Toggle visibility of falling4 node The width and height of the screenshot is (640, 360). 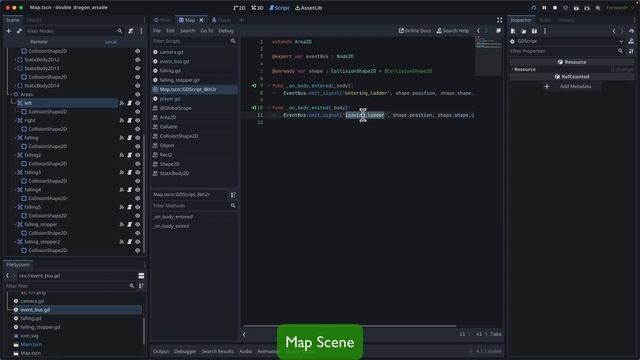pos(138,190)
